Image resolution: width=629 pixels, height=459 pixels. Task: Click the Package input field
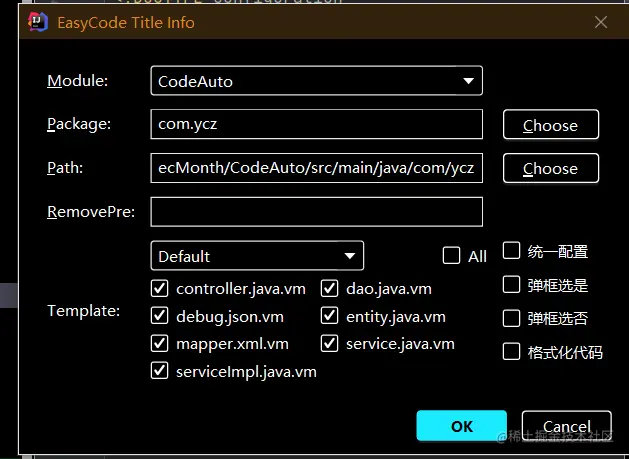[316, 124]
